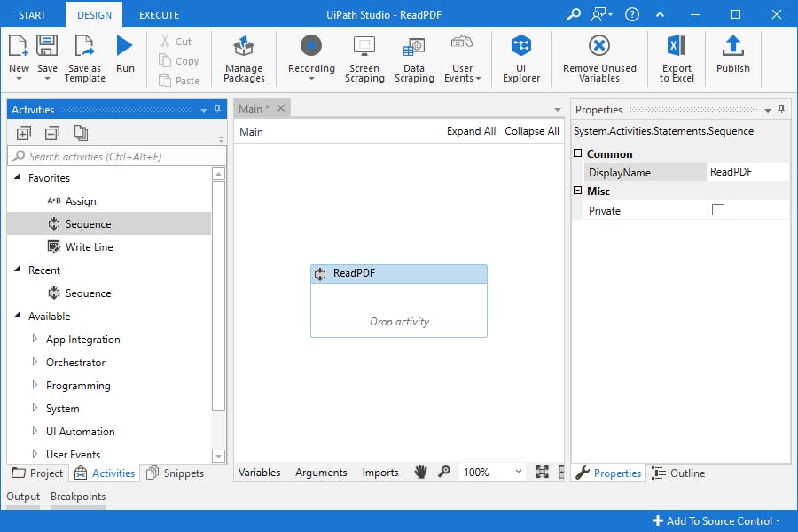Image resolution: width=798 pixels, height=532 pixels.
Task: Click the zoom magnifier in designer footer
Action: point(444,472)
